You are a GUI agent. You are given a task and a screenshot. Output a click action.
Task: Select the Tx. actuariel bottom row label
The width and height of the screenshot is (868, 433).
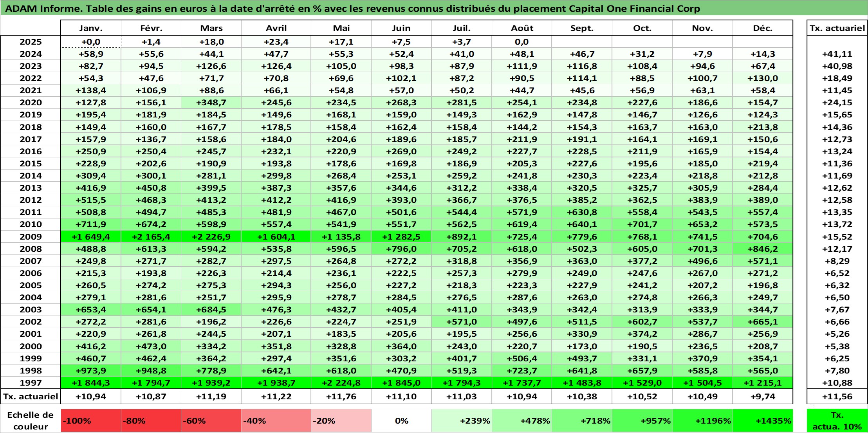[x=31, y=397]
